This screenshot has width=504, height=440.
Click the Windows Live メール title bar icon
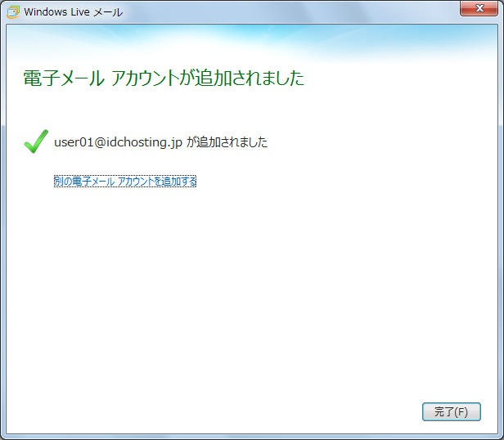pos(13,12)
